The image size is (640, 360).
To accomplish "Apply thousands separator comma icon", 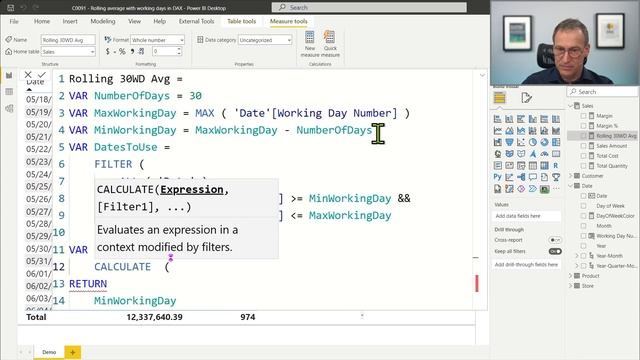I will (132, 51).
